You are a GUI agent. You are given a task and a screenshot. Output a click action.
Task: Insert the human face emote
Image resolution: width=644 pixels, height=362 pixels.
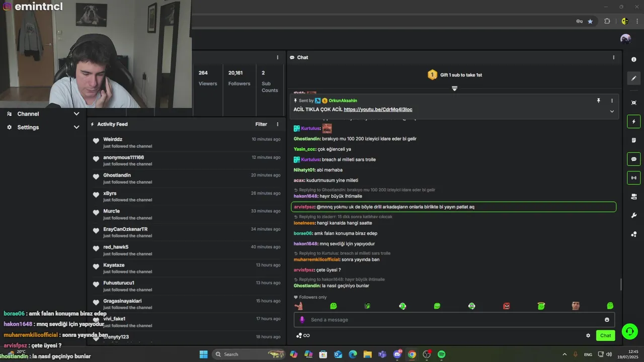[576, 306]
